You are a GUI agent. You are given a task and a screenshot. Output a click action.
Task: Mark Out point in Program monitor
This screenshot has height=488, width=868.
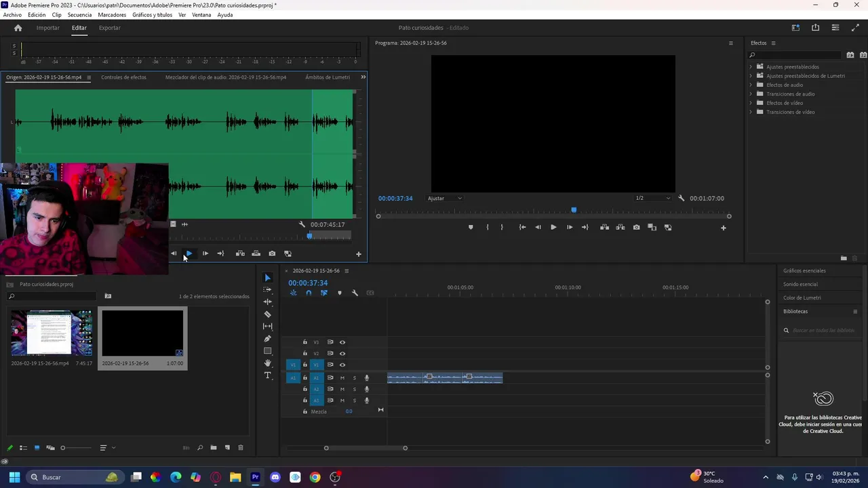coord(502,227)
